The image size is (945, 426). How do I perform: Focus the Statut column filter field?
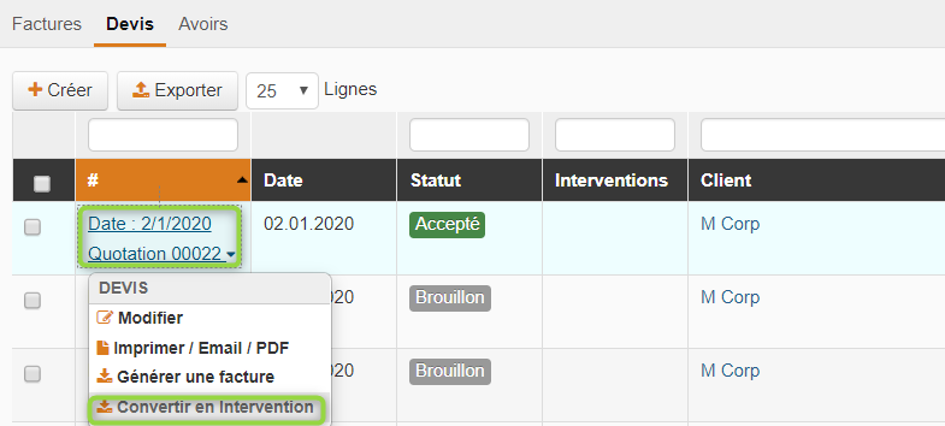tap(469, 135)
